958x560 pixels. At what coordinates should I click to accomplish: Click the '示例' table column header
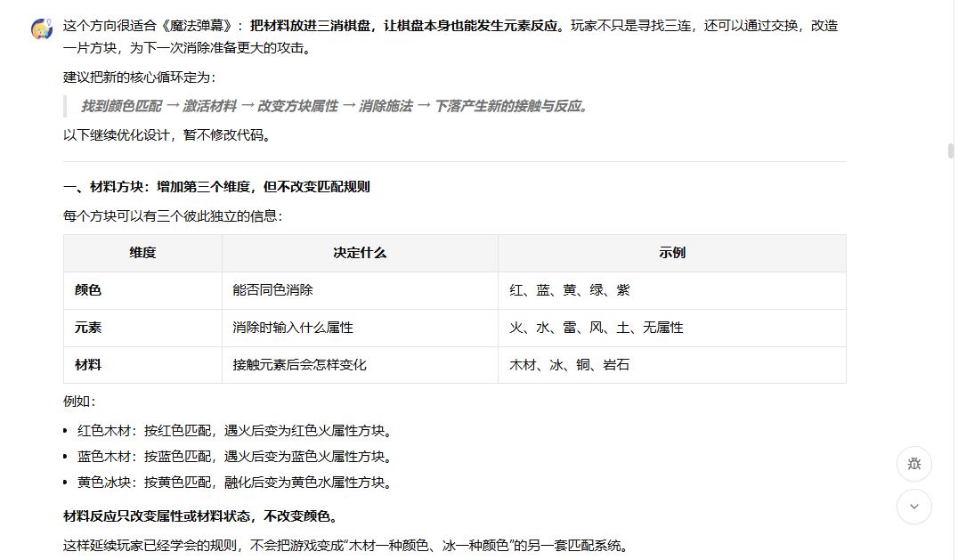(672, 253)
